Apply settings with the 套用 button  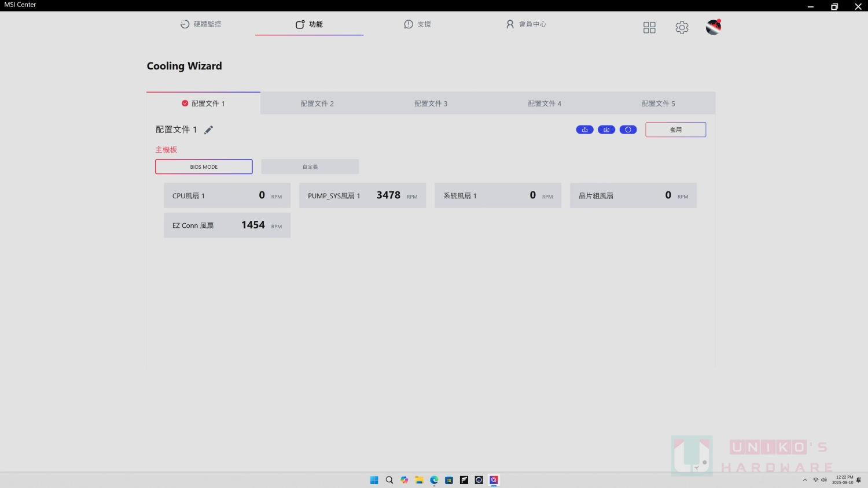[676, 130]
